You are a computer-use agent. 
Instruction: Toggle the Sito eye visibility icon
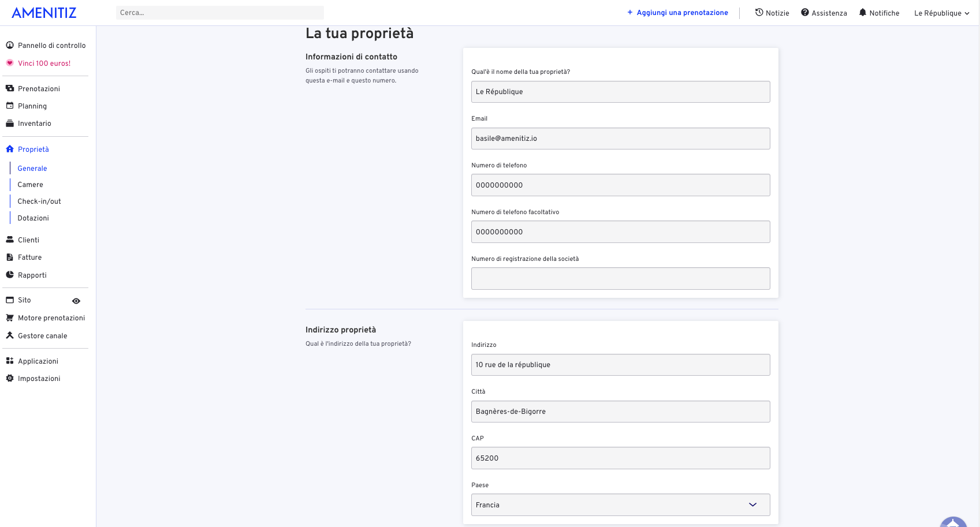click(76, 301)
